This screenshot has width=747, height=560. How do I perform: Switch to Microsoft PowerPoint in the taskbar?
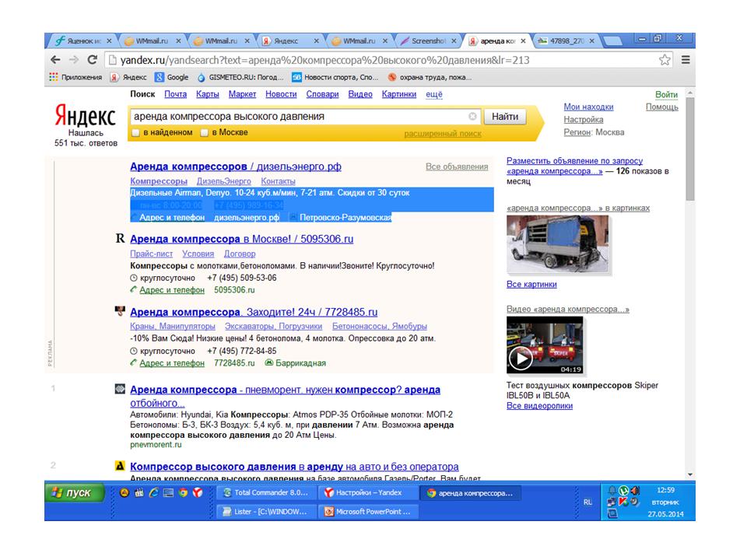(368, 512)
